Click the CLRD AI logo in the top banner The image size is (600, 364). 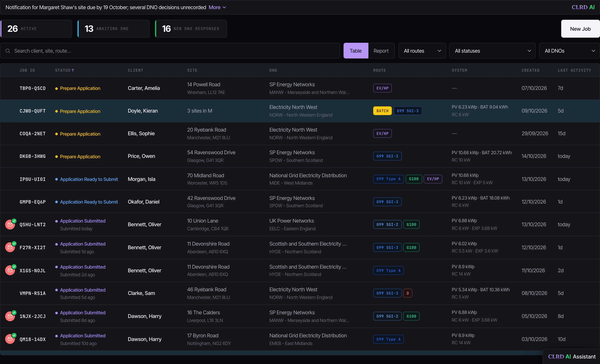click(x=583, y=7)
